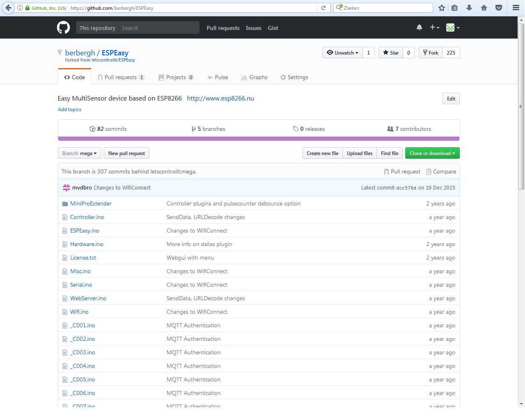This screenshot has width=525, height=420.
Task: Click the file icon next to Controller.ino
Action: click(x=64, y=217)
